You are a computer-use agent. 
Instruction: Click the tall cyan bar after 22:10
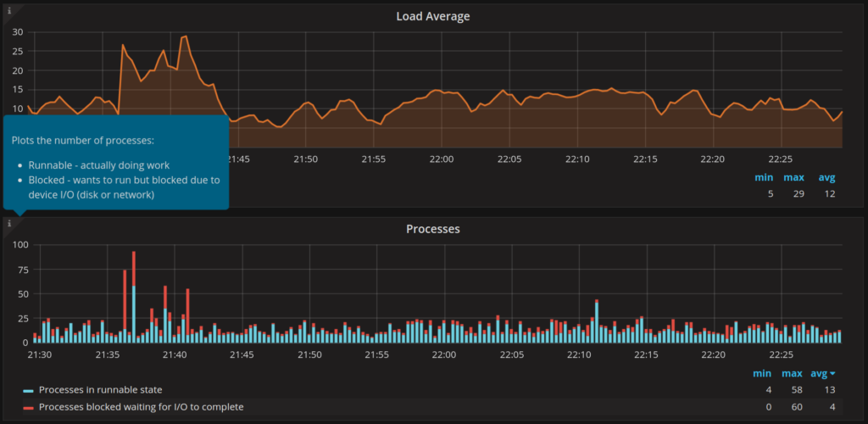pyautogui.click(x=597, y=322)
